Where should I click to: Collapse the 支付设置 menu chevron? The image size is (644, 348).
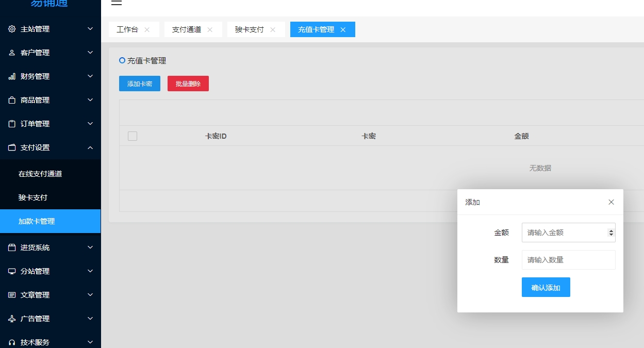click(x=90, y=147)
